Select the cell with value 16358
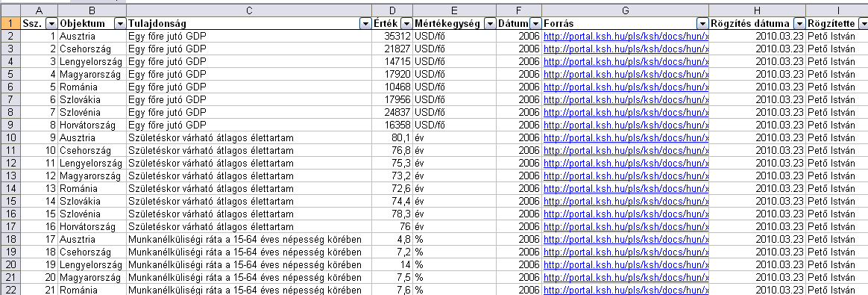The image size is (868, 295). point(392,125)
